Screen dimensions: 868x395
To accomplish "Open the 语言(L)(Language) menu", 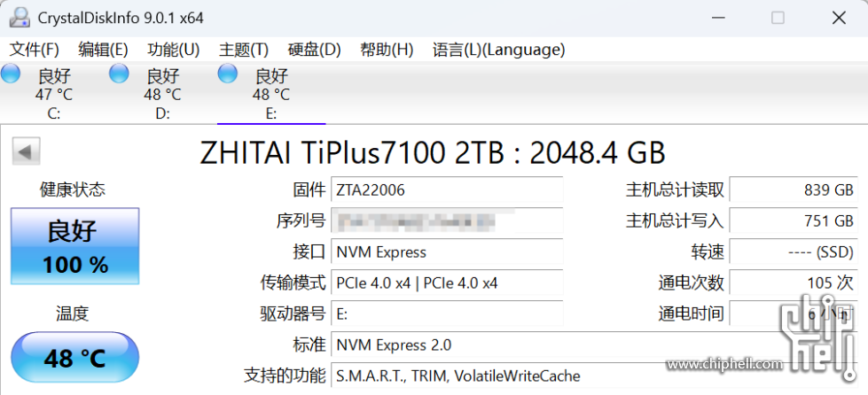I will click(498, 50).
